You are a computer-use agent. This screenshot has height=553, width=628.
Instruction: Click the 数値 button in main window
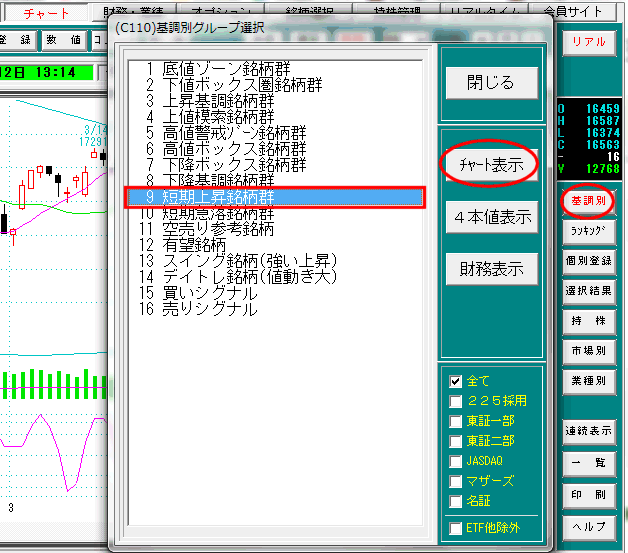(64, 40)
